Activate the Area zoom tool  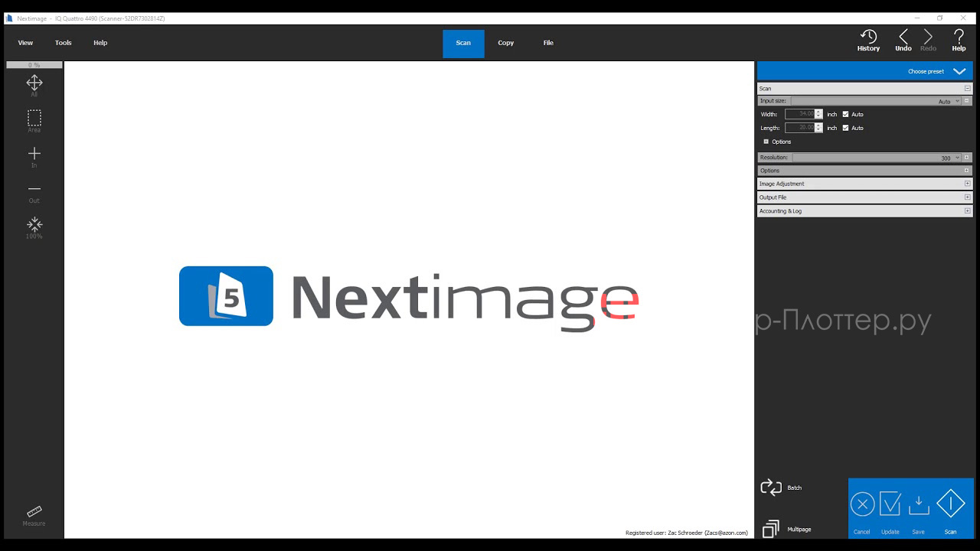(x=34, y=119)
